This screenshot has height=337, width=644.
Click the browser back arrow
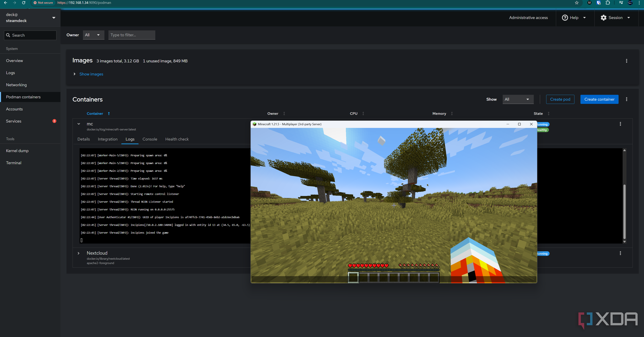point(6,3)
